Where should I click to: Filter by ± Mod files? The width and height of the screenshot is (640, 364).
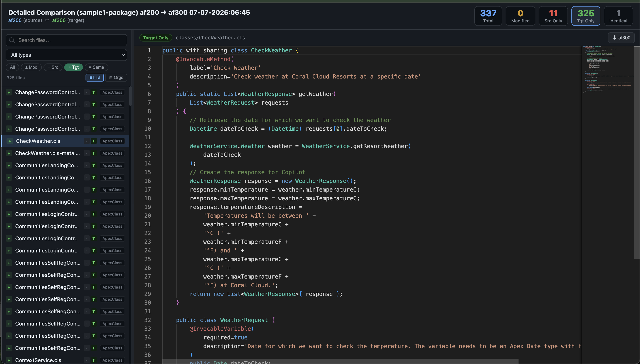pyautogui.click(x=31, y=67)
